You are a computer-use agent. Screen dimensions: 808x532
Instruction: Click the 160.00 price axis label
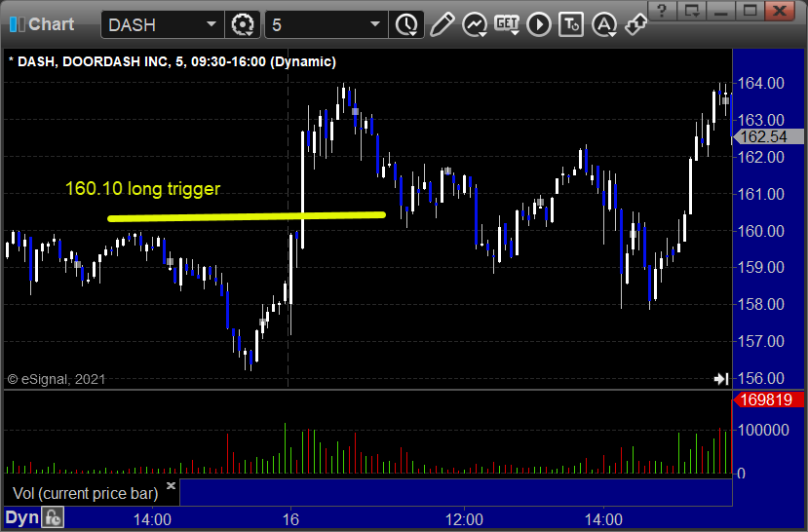(760, 231)
